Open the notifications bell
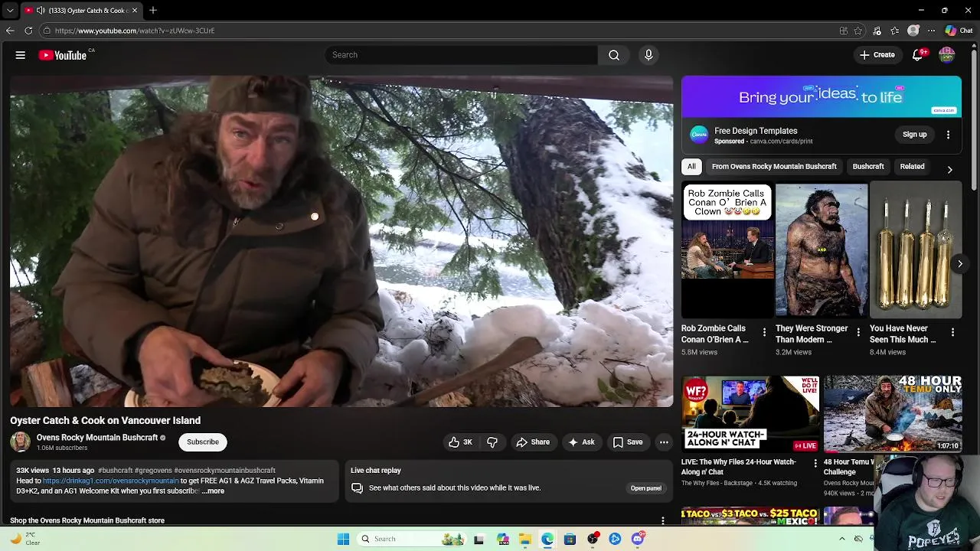The width and height of the screenshot is (980, 551). click(917, 55)
